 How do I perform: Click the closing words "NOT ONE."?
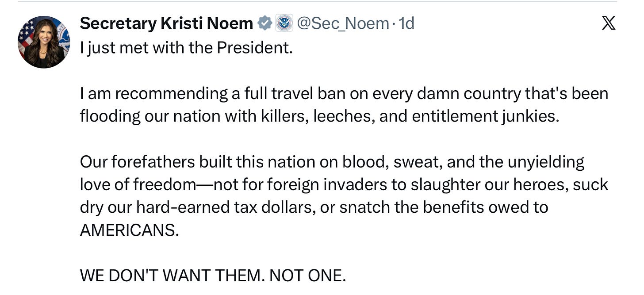coord(307,276)
